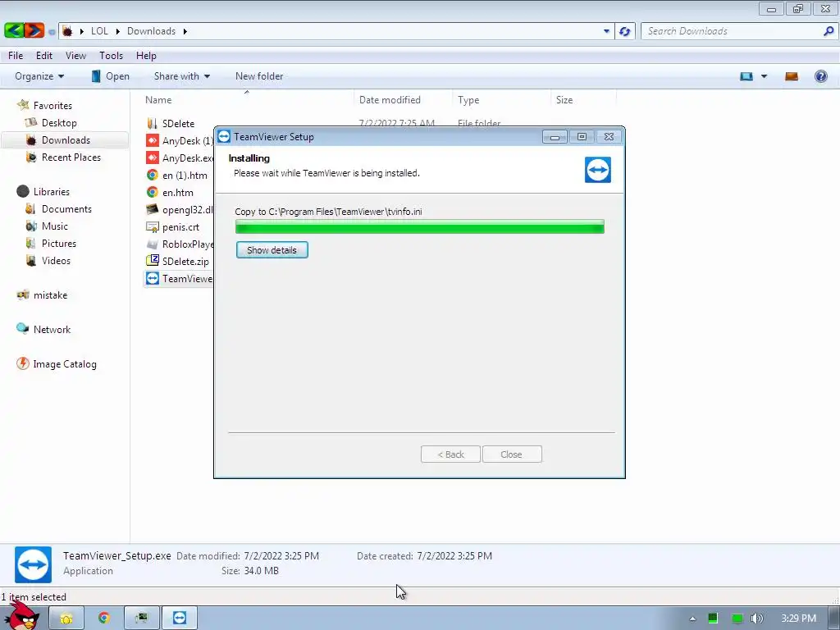Open Chrome from the taskbar
Image resolution: width=840 pixels, height=630 pixels.
point(104,619)
